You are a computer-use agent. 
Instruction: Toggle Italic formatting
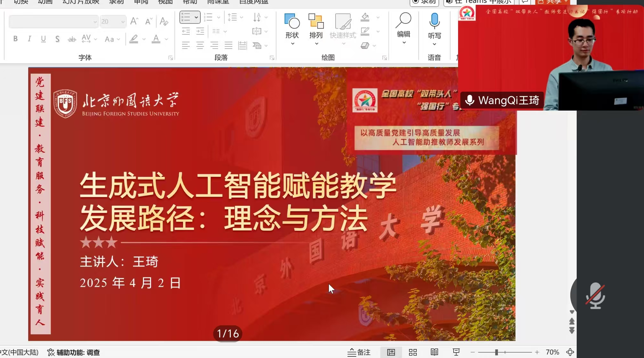click(29, 39)
